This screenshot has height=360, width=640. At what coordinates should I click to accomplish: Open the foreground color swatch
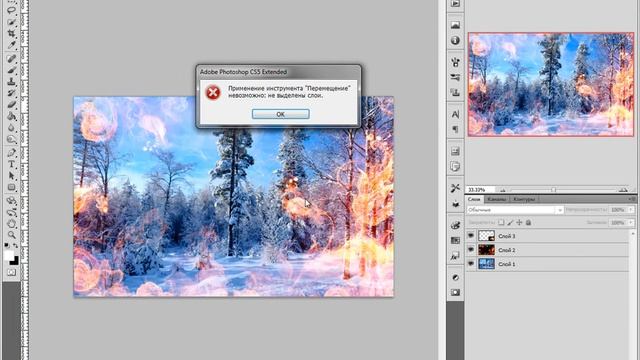[9, 256]
